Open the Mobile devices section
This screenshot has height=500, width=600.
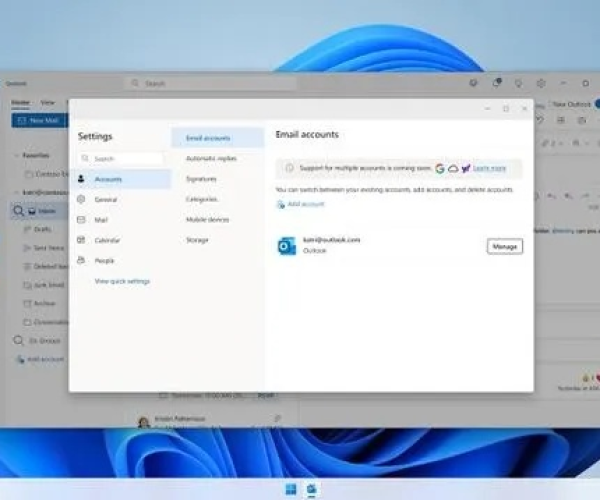pyautogui.click(x=207, y=220)
